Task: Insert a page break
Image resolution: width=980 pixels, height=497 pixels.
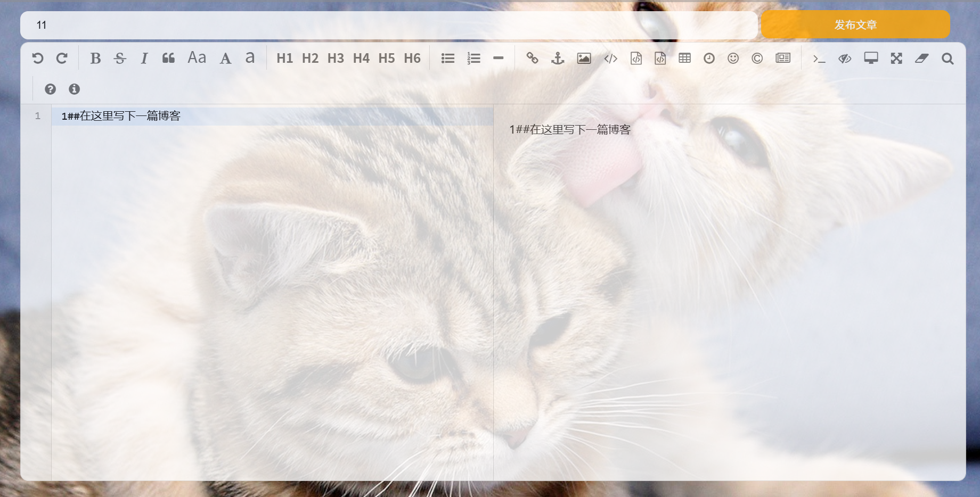Action: (783, 58)
